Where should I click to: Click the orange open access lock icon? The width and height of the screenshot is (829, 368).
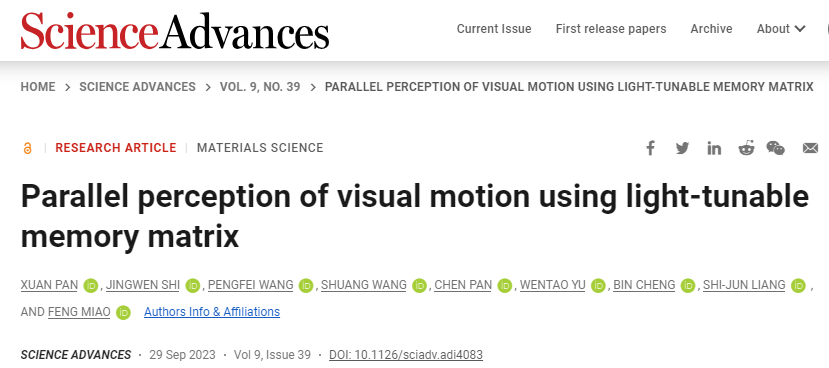coord(27,149)
